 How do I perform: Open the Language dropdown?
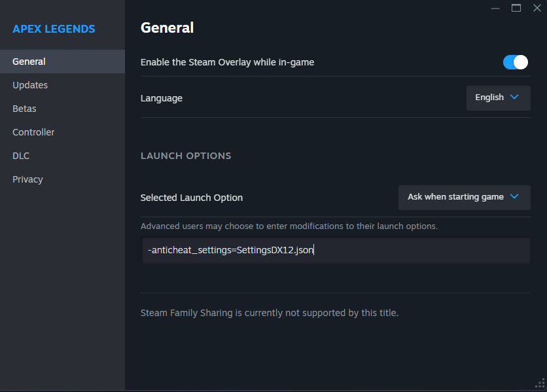tap(498, 98)
